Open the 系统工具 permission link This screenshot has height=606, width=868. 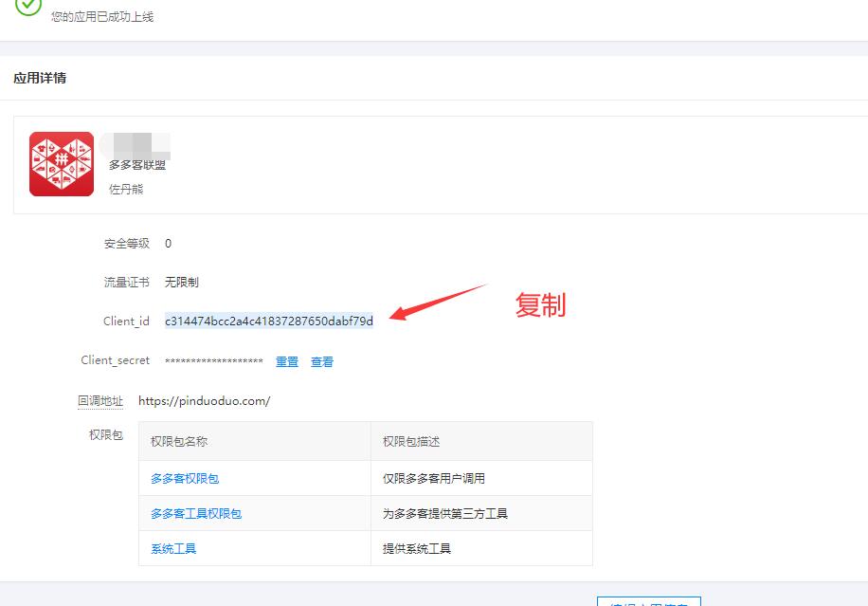tap(173, 548)
